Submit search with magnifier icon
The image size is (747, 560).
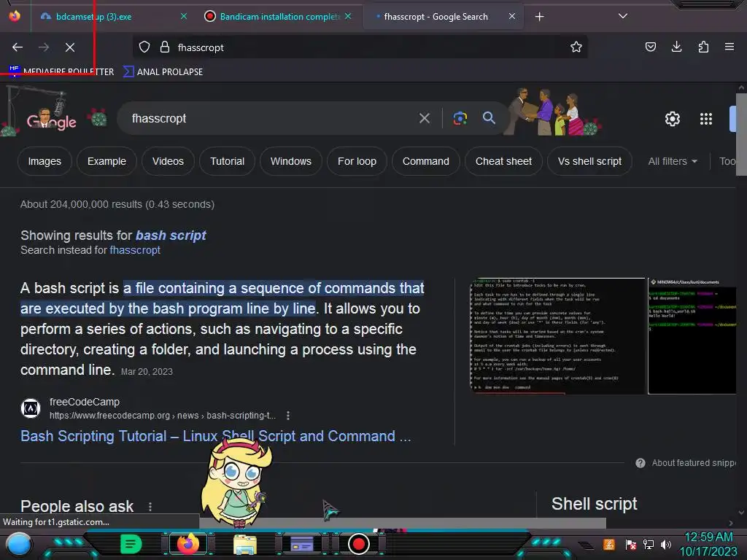[489, 117]
